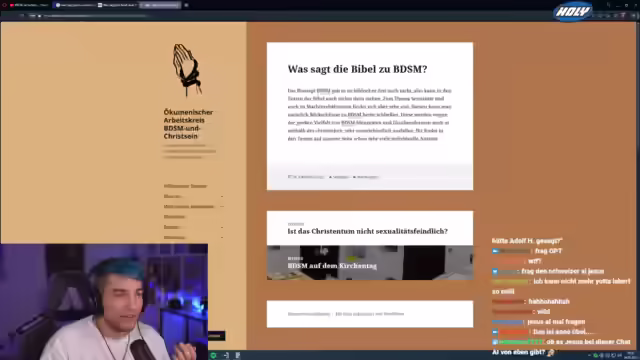Screen dimensions: 640x360
Task: Open 'BDSM auf dem Kirchentag' post
Action: point(332,266)
